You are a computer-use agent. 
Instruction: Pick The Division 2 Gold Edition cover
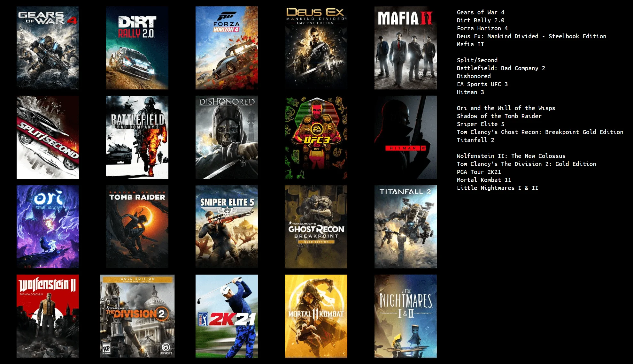(137, 316)
